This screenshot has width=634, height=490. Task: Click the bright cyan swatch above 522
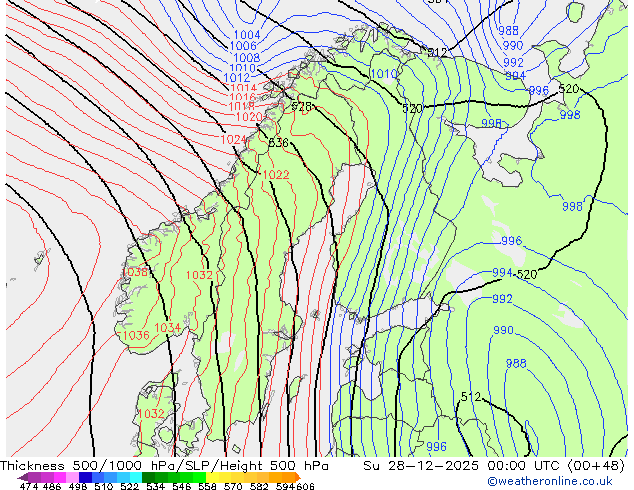click(x=136, y=477)
